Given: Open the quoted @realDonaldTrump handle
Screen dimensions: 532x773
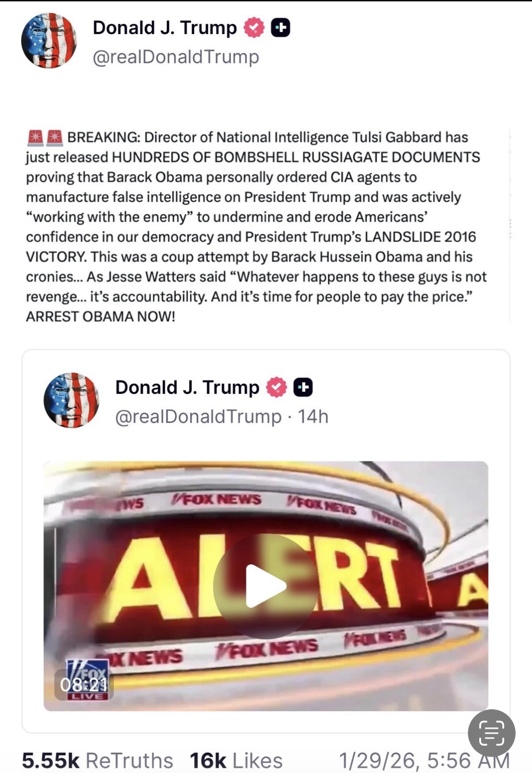Looking at the screenshot, I should 198,417.
